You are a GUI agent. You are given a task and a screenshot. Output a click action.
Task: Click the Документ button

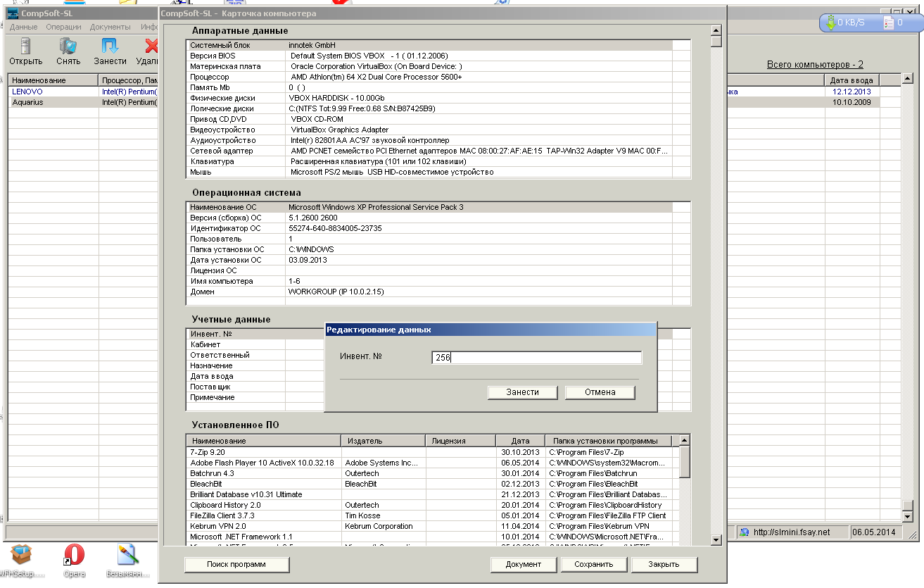[x=524, y=564]
